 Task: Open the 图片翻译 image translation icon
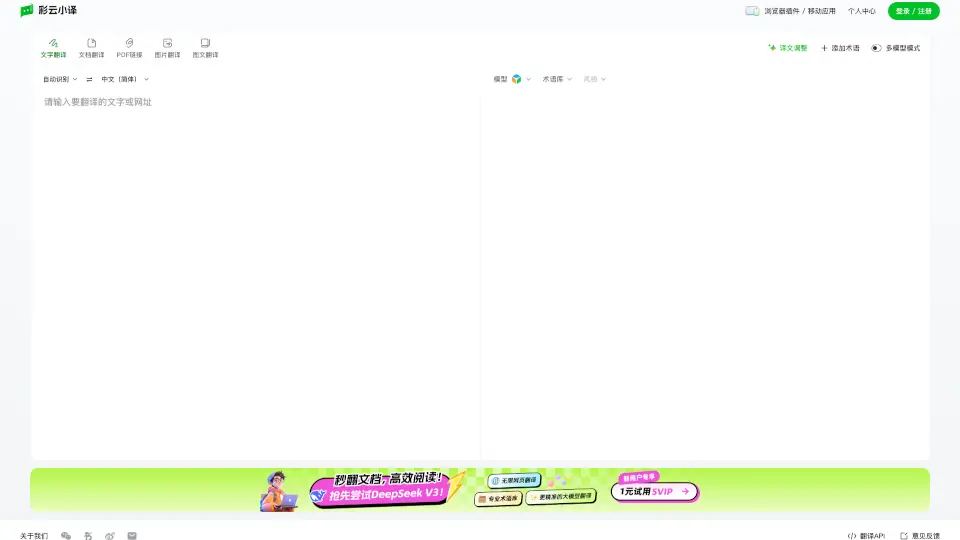(167, 44)
